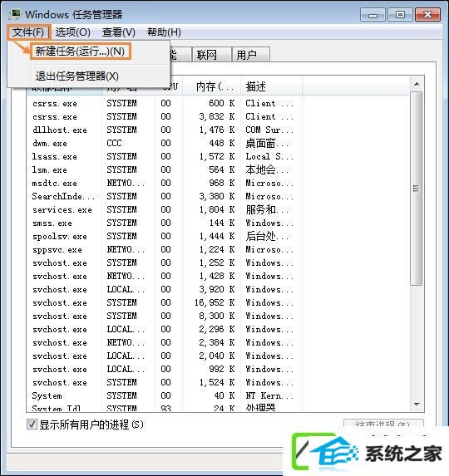This screenshot has width=449, height=476.
Task: Open the 文件(F) menu
Action: click(27, 32)
